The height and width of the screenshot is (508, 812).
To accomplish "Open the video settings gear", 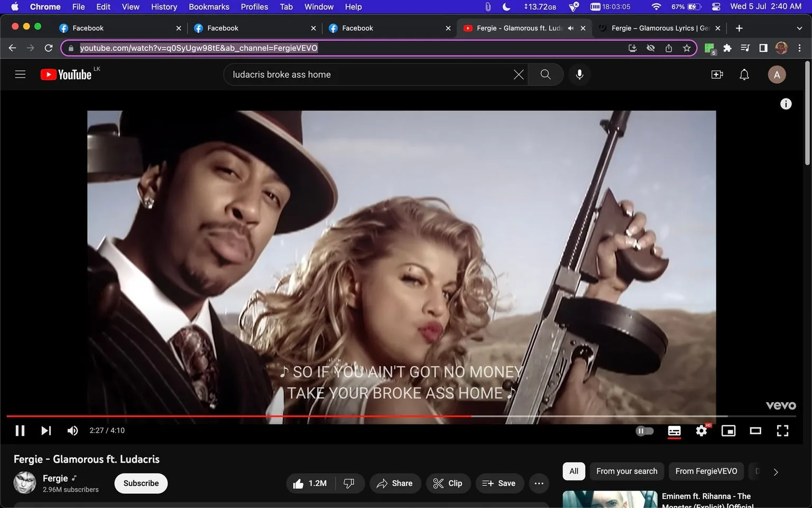I will 701,430.
